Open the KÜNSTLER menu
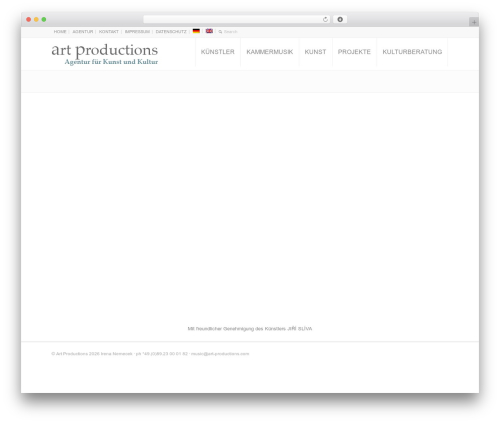 point(218,52)
